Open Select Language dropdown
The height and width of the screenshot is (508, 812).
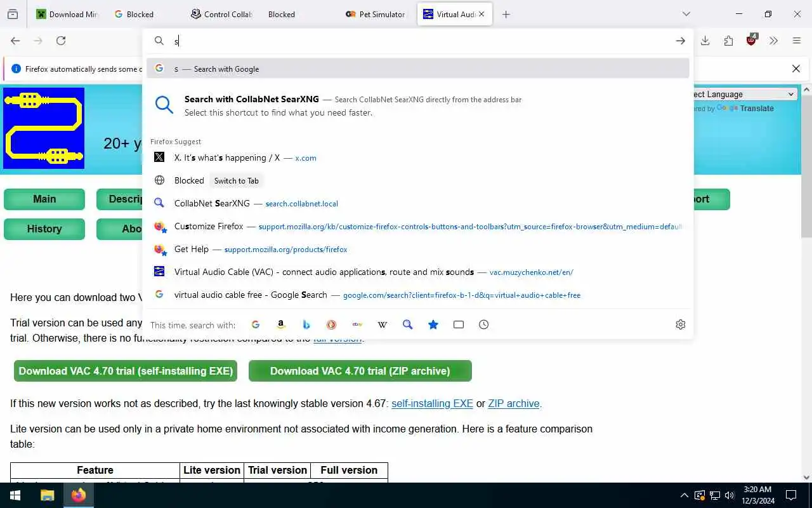pyautogui.click(x=745, y=94)
